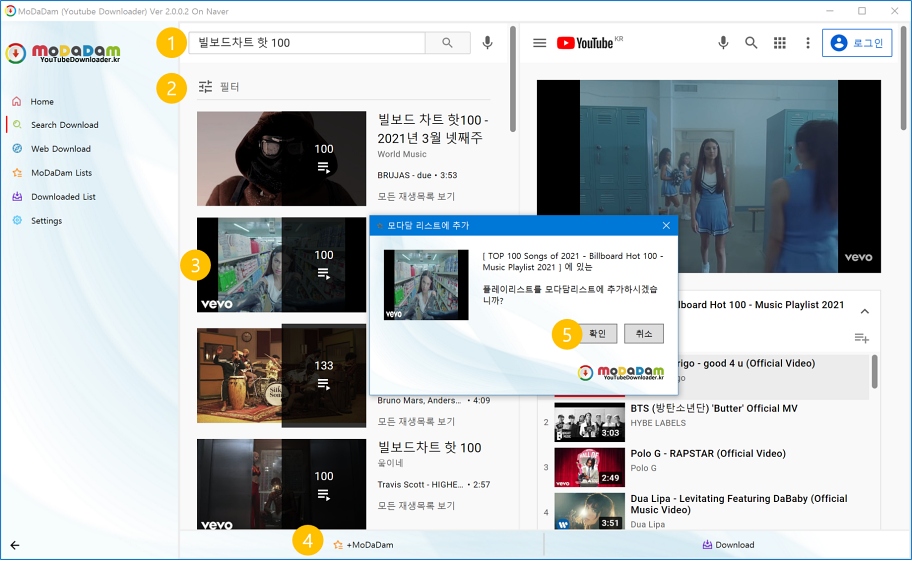Image resolution: width=912 pixels, height=563 pixels.
Task: Click 모든 재생목록 보기 under Bruno Mars result
Action: 416,421
